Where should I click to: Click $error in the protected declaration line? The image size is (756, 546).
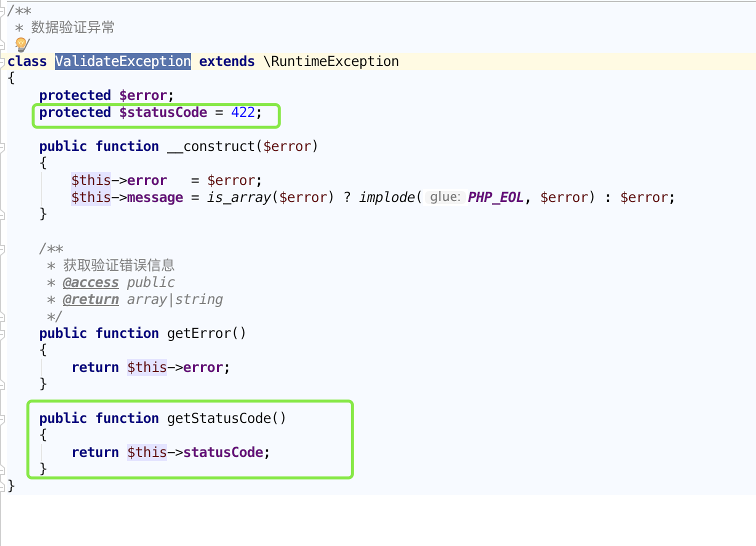[143, 95]
